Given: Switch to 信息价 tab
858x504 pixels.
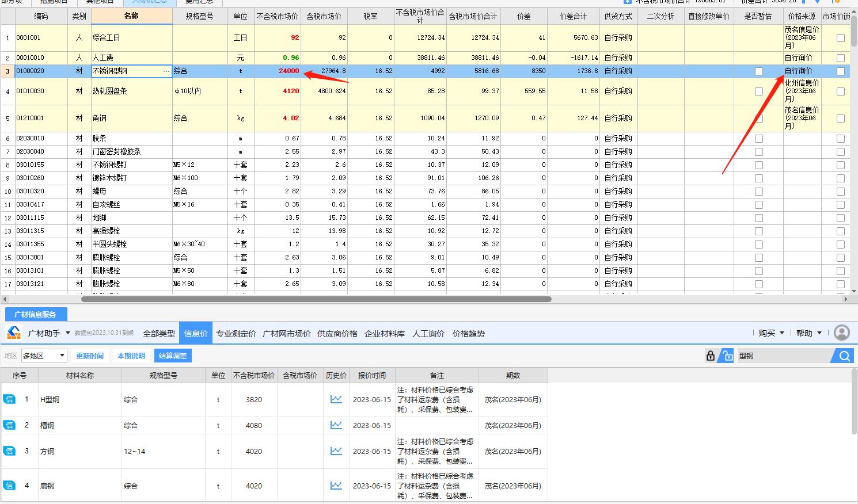Looking at the screenshot, I should [x=196, y=334].
